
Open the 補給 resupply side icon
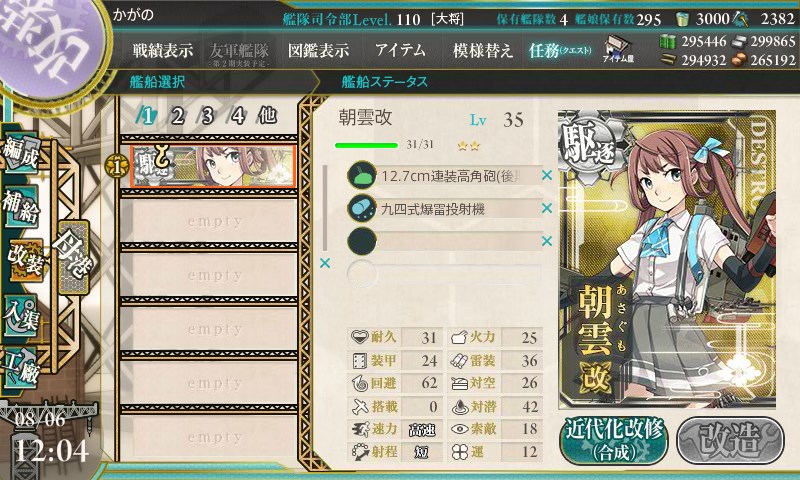point(21,206)
